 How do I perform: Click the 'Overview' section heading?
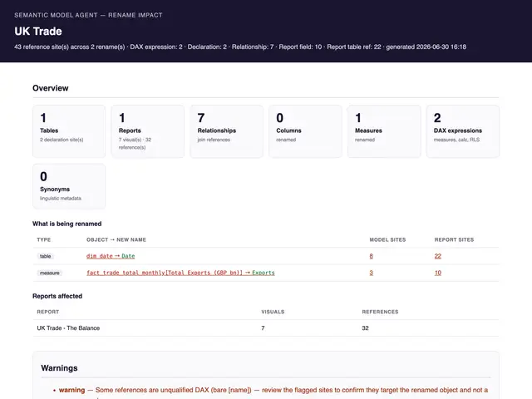click(x=51, y=88)
